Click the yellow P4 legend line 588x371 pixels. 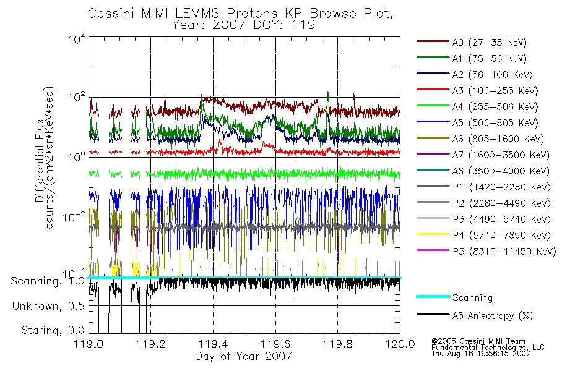433,234
